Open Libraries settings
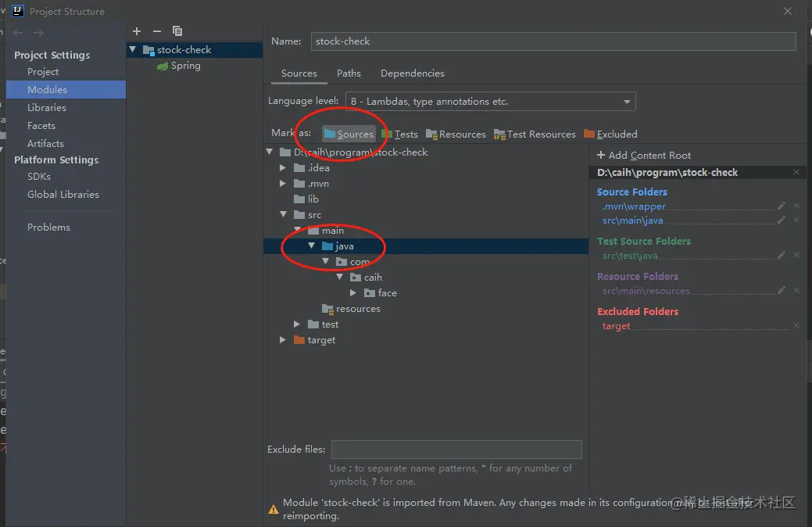This screenshot has width=812, height=527. pos(47,108)
